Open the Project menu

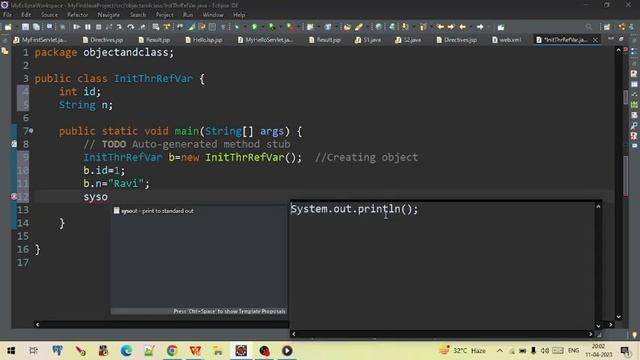[164, 15]
